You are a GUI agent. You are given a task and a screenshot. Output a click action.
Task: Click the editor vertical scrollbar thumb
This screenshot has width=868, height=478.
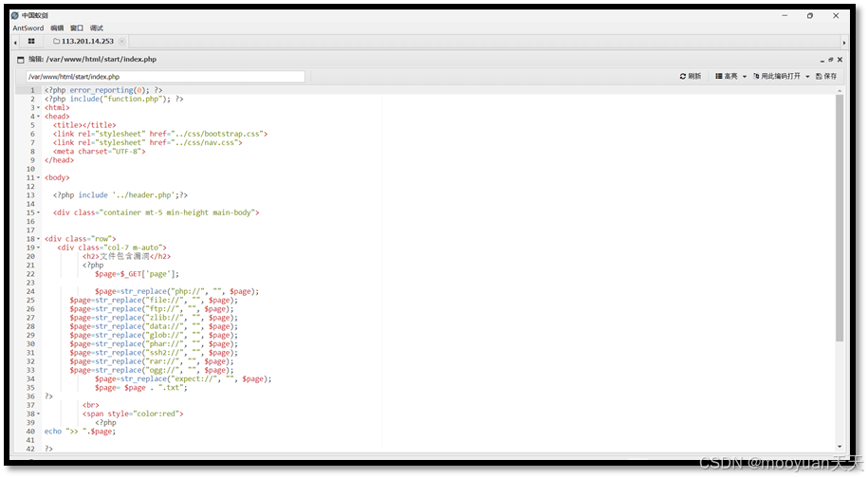coord(840,217)
